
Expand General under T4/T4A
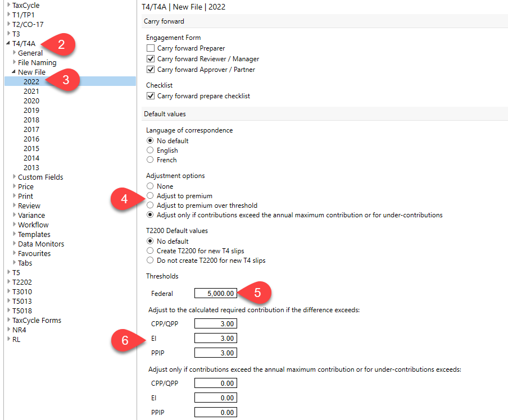coord(14,52)
